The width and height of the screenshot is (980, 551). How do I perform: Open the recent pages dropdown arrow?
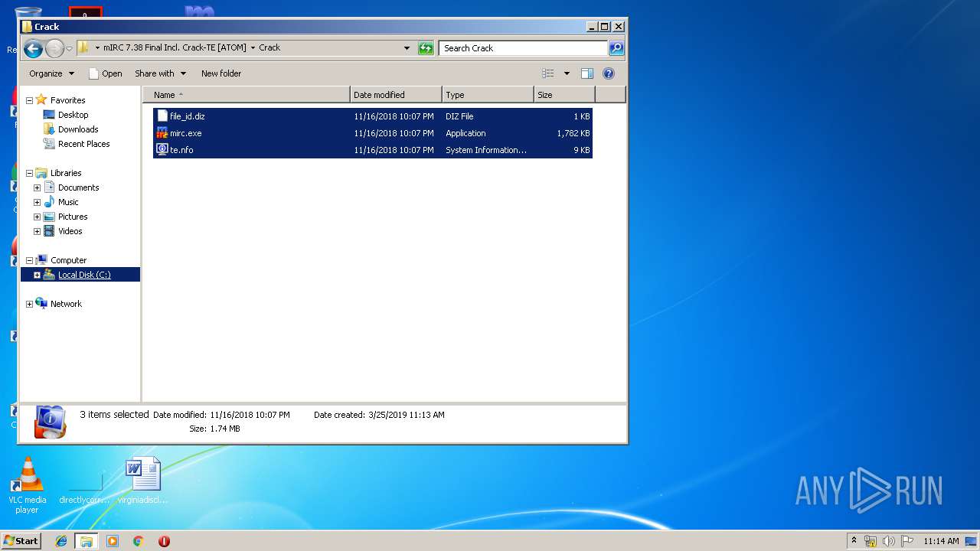click(69, 49)
